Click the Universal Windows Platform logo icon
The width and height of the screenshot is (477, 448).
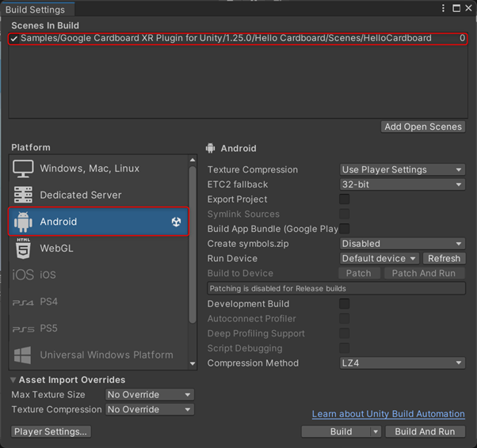(22, 355)
